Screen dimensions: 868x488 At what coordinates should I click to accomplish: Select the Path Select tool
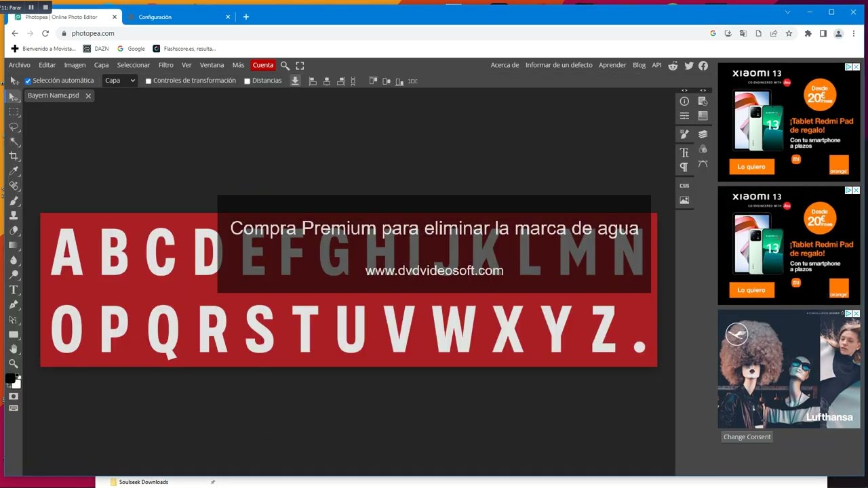(x=14, y=320)
